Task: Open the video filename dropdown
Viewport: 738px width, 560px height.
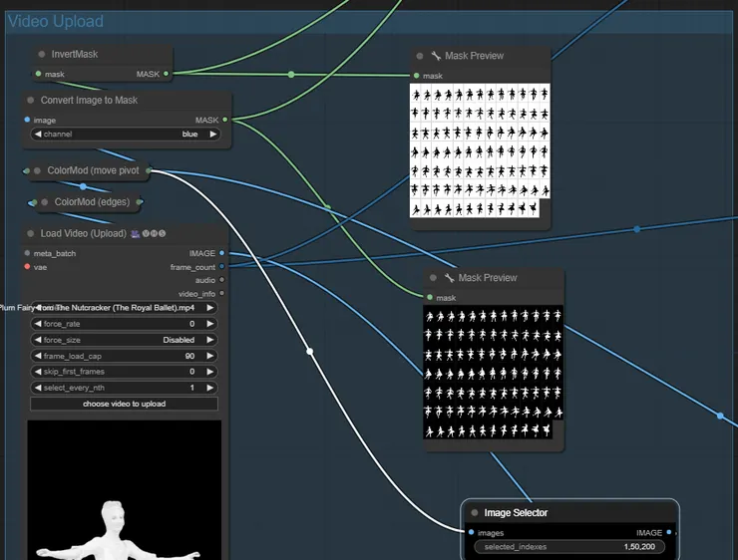Action: [x=124, y=308]
